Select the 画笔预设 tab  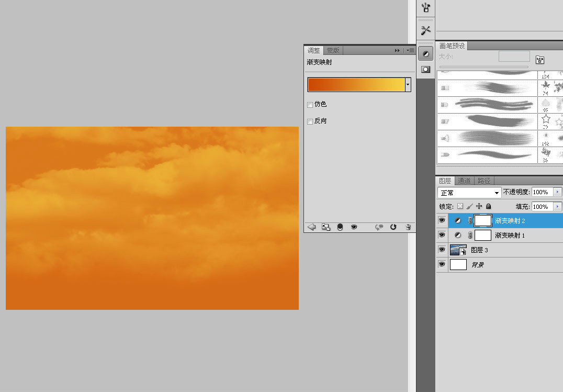(x=452, y=46)
